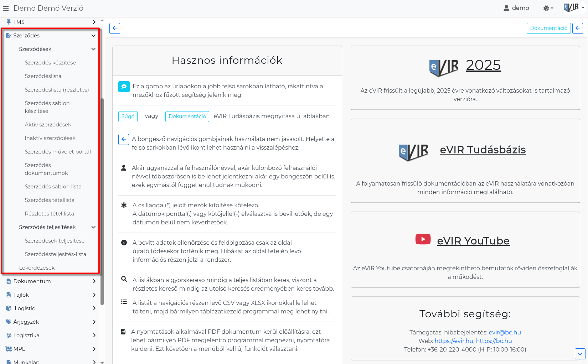Select Aktív szerződések from sidebar

coord(48,125)
